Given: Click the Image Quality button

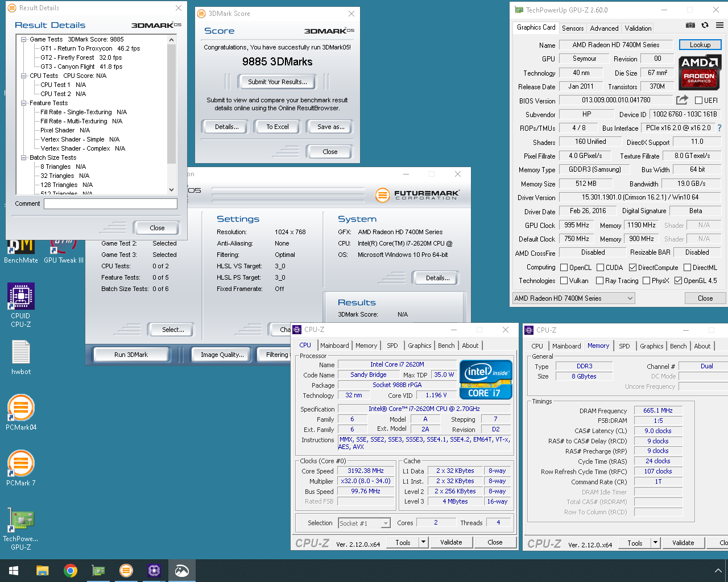Looking at the screenshot, I should (x=222, y=355).
